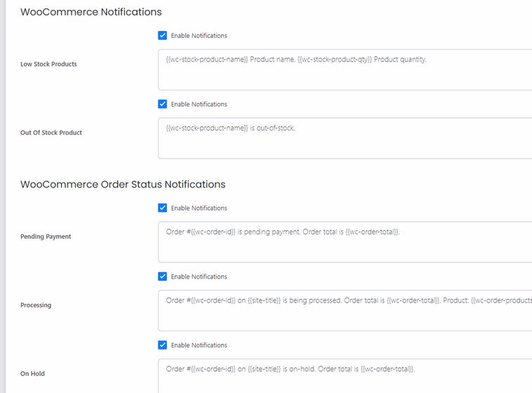This screenshot has height=393, width=532.
Task: Focus the Low Stock Products message textarea
Action: pyautogui.click(x=345, y=70)
